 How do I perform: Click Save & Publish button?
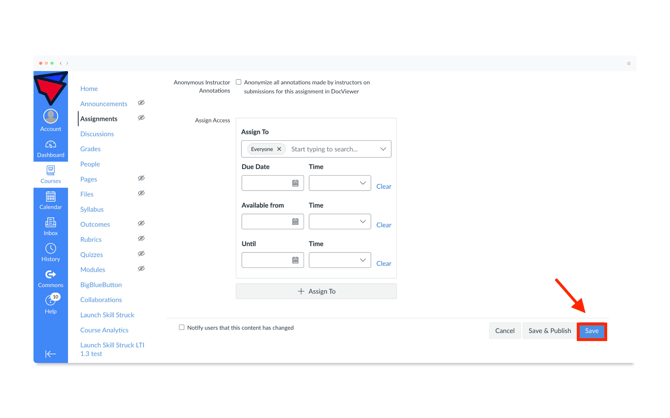[550, 330]
